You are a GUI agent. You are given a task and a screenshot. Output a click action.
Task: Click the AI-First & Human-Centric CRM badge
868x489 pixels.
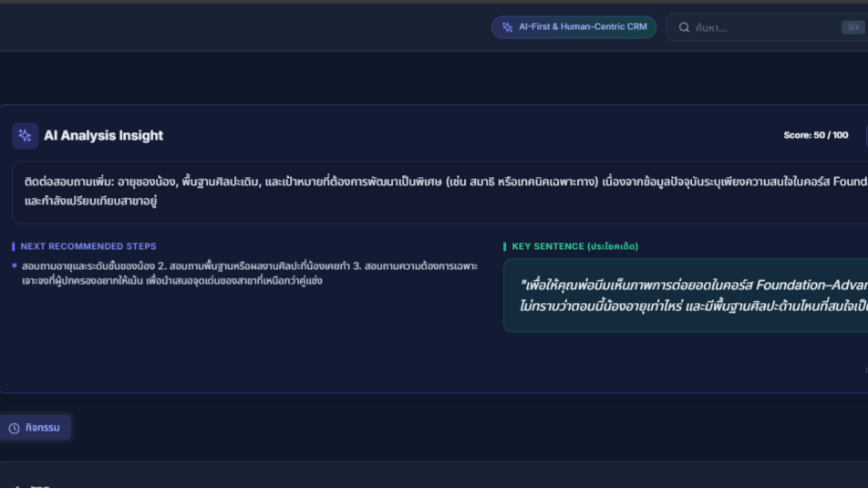[x=573, y=27]
